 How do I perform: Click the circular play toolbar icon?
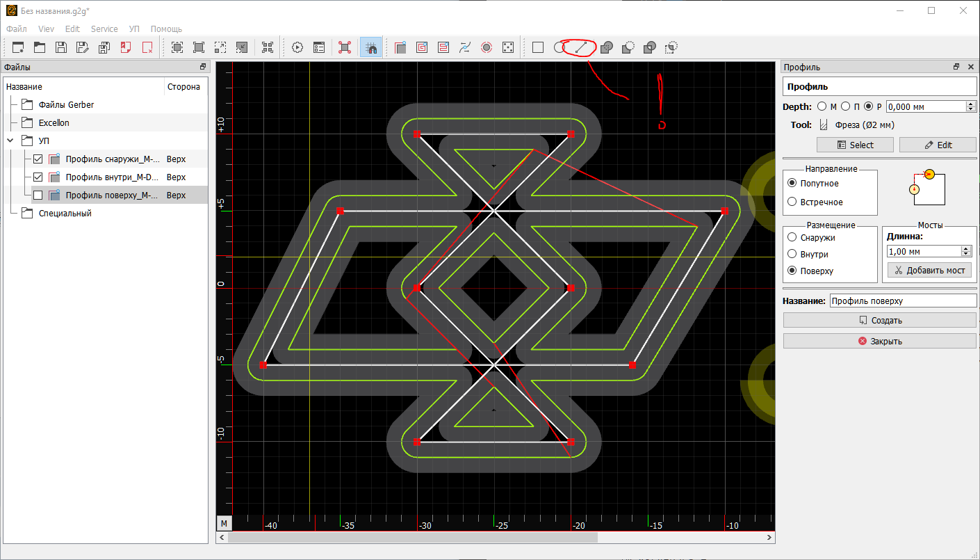[x=297, y=47]
